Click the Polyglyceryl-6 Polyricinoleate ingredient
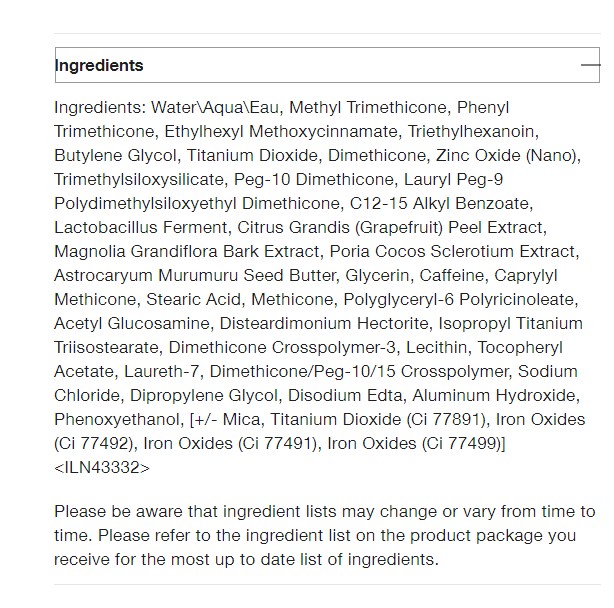Image resolution: width=614 pixels, height=608 pixels. [x=459, y=299]
